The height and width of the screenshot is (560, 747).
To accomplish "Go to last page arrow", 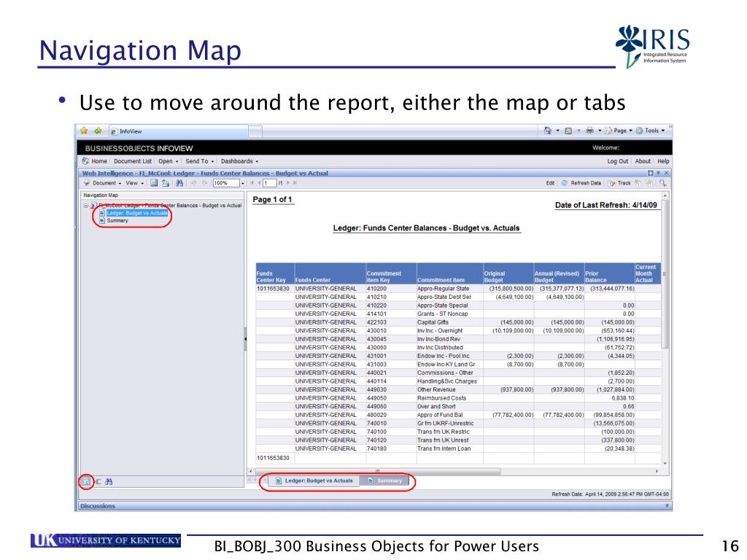I will point(295,183).
